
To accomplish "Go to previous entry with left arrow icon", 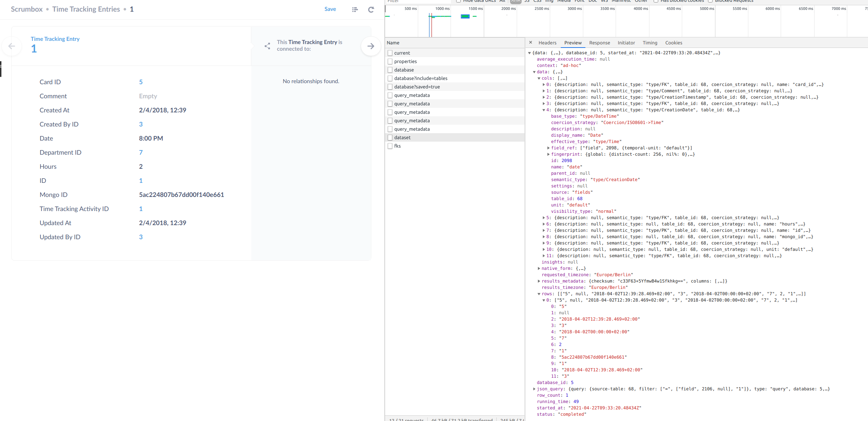I will click(12, 46).
